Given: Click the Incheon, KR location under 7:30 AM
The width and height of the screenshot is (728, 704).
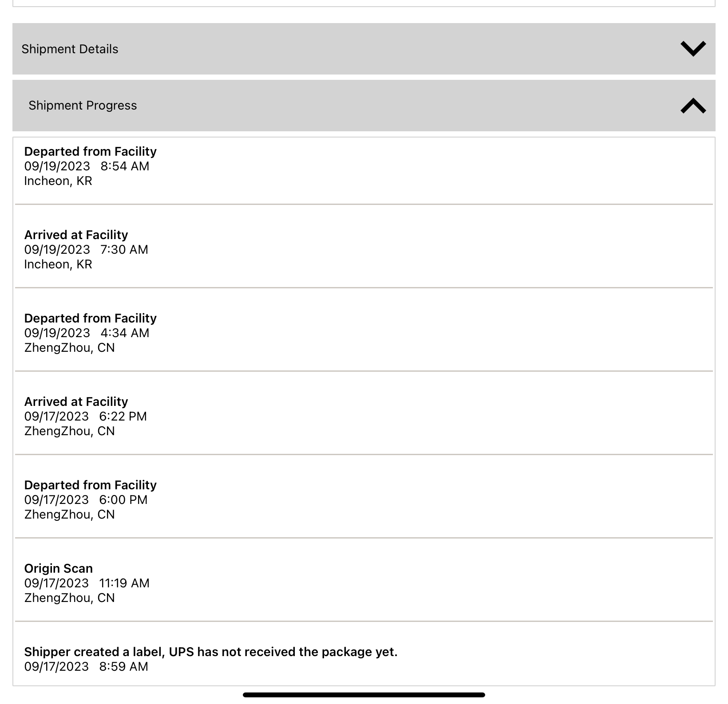Looking at the screenshot, I should (x=58, y=264).
